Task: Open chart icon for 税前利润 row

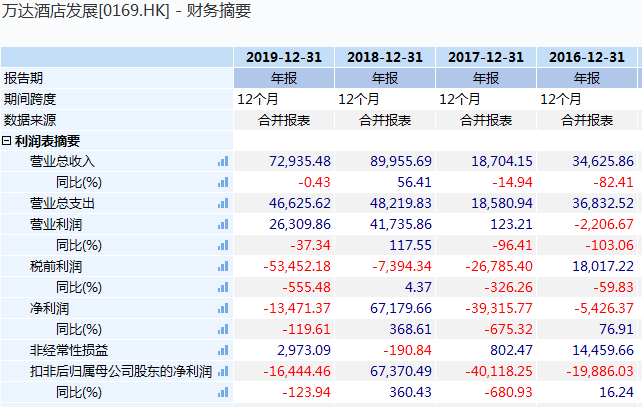Action: click(223, 267)
